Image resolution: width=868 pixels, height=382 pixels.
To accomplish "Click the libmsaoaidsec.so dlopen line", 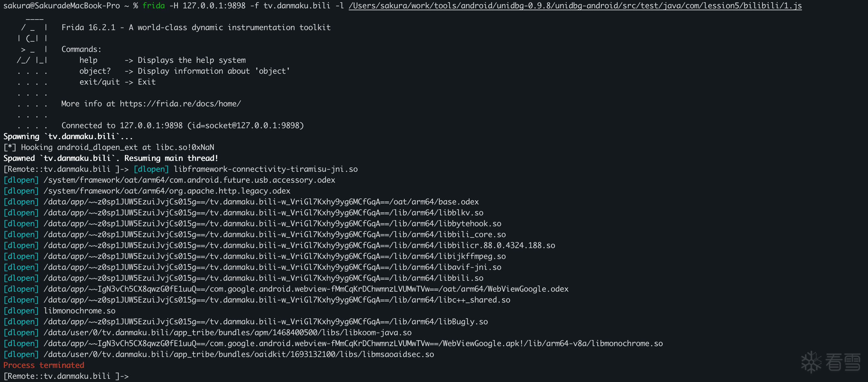I will (238, 354).
